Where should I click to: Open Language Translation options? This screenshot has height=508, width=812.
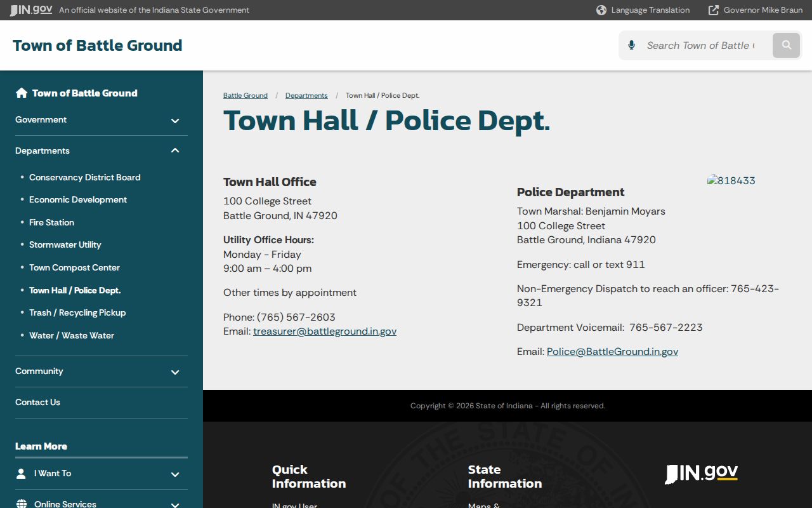click(650, 10)
